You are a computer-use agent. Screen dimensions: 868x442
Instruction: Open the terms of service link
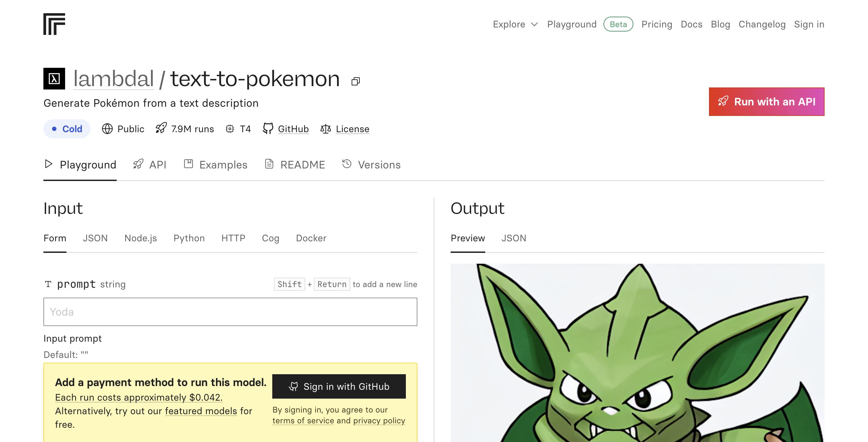click(303, 421)
